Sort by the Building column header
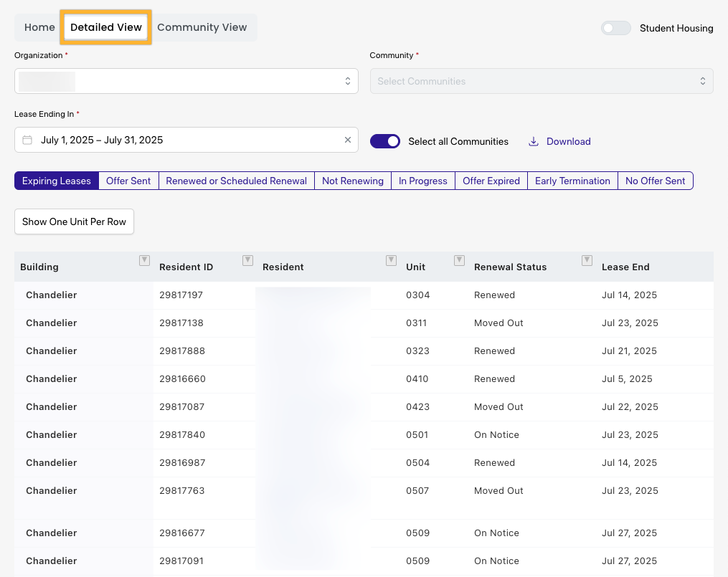Image resolution: width=728 pixels, height=577 pixels. pyautogui.click(x=39, y=267)
